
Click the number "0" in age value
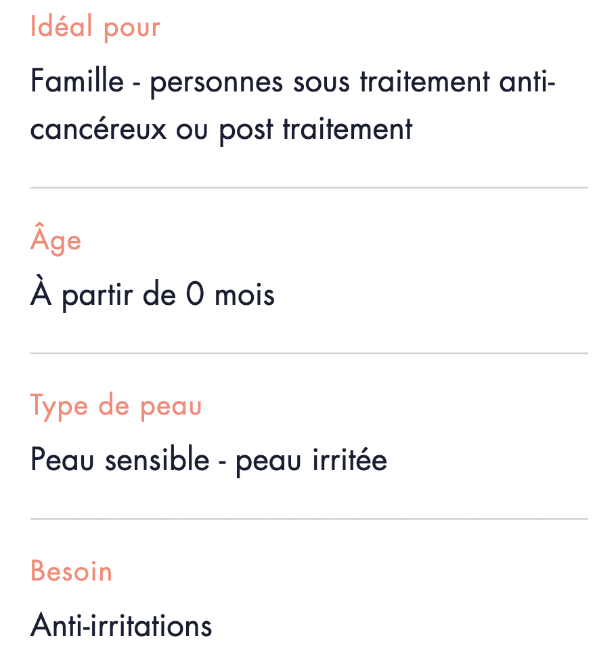point(195,293)
